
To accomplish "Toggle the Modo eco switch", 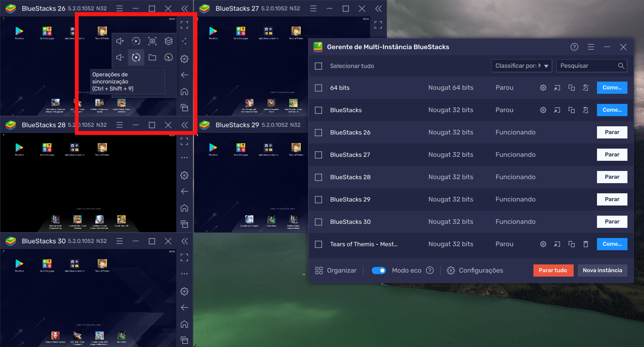I will tap(378, 270).
